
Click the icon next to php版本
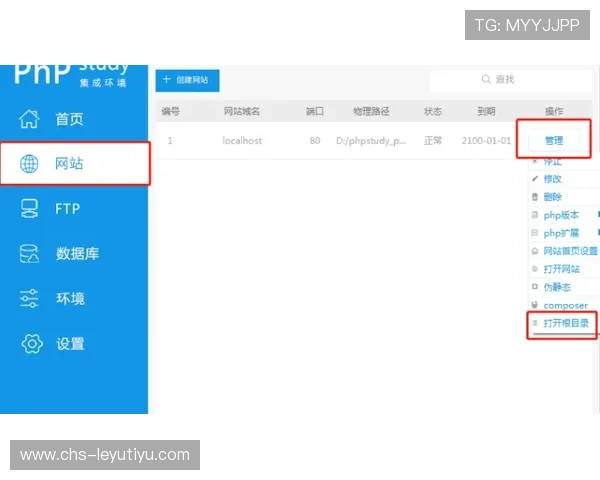pyautogui.click(x=535, y=215)
